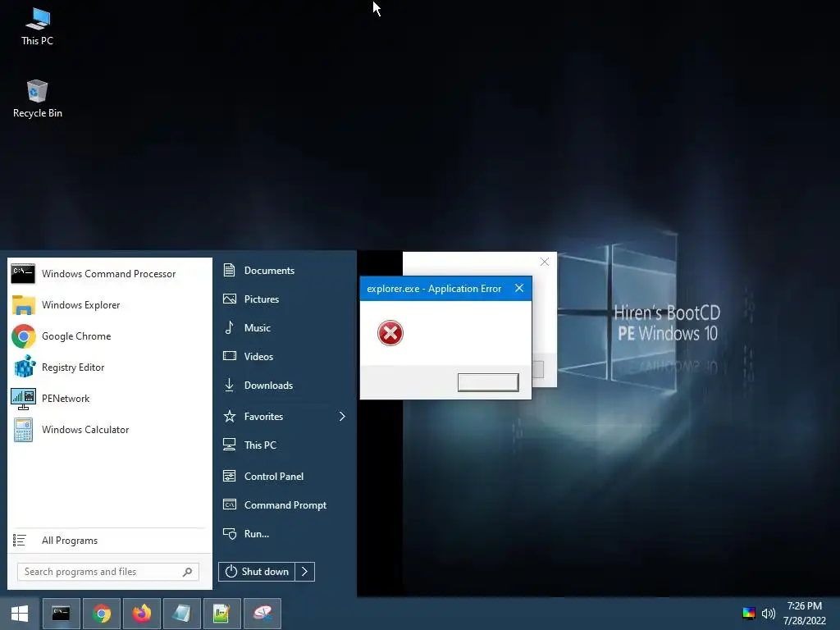840x630 pixels.
Task: Open the green notepad taskbar icon
Action: (221, 614)
